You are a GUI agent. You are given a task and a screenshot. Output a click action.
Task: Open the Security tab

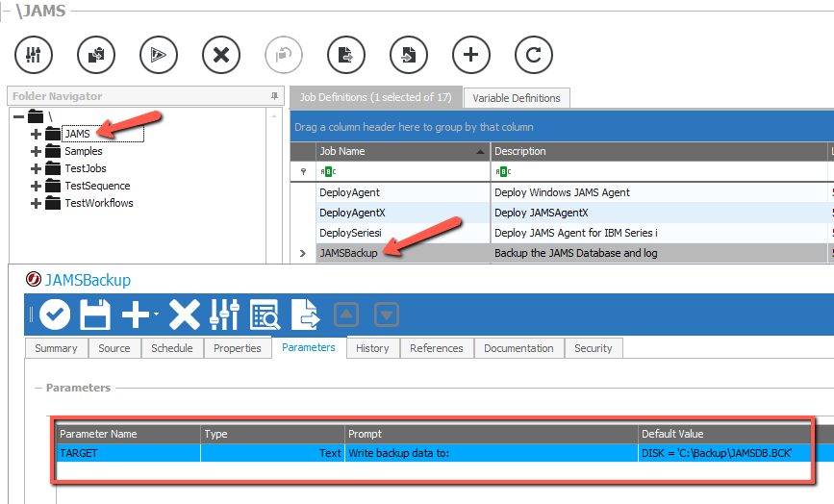pos(594,348)
